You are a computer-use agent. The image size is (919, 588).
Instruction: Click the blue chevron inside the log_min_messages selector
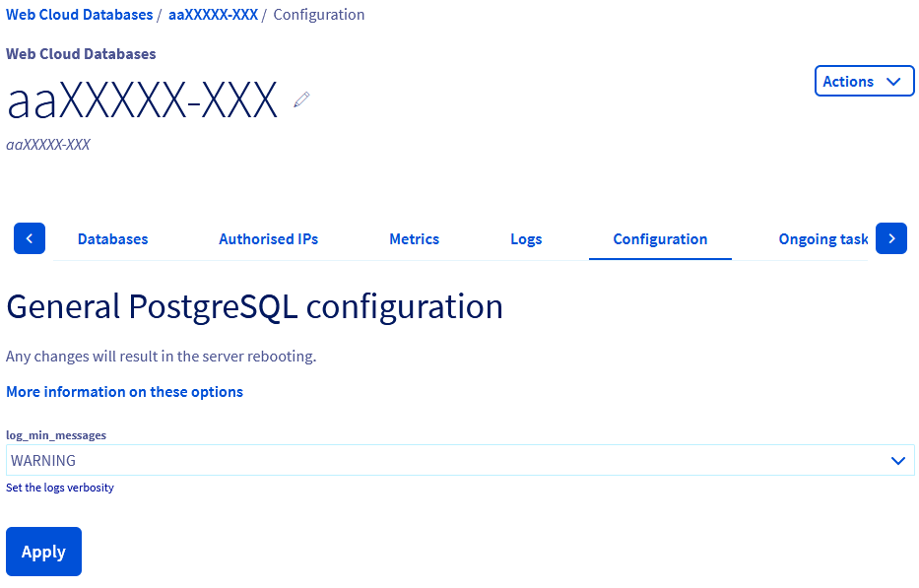897,460
